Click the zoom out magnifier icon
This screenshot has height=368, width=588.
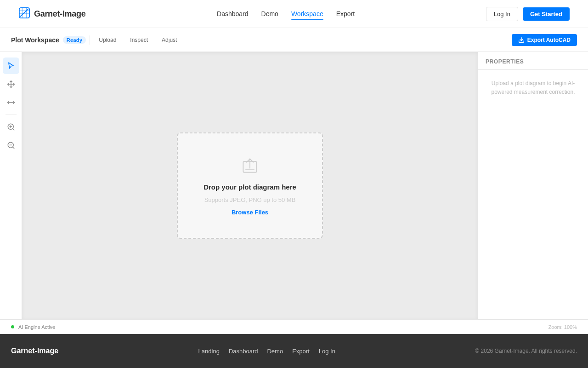11,145
